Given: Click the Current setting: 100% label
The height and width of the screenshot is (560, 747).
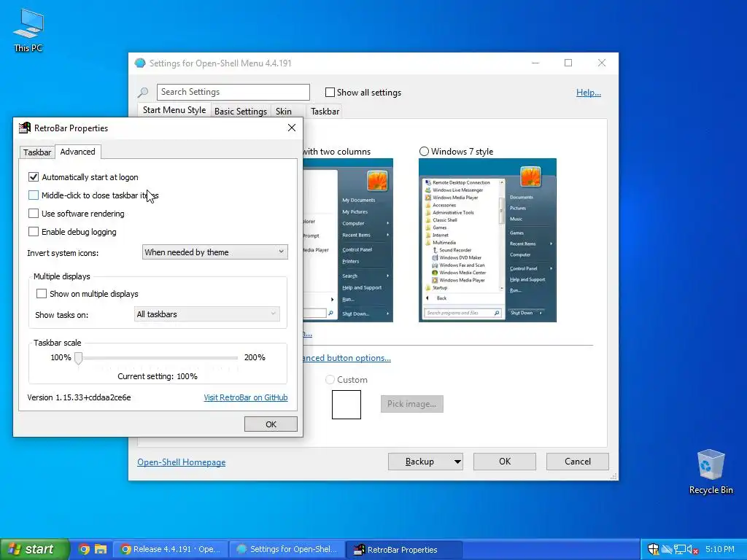Looking at the screenshot, I should 158,376.
